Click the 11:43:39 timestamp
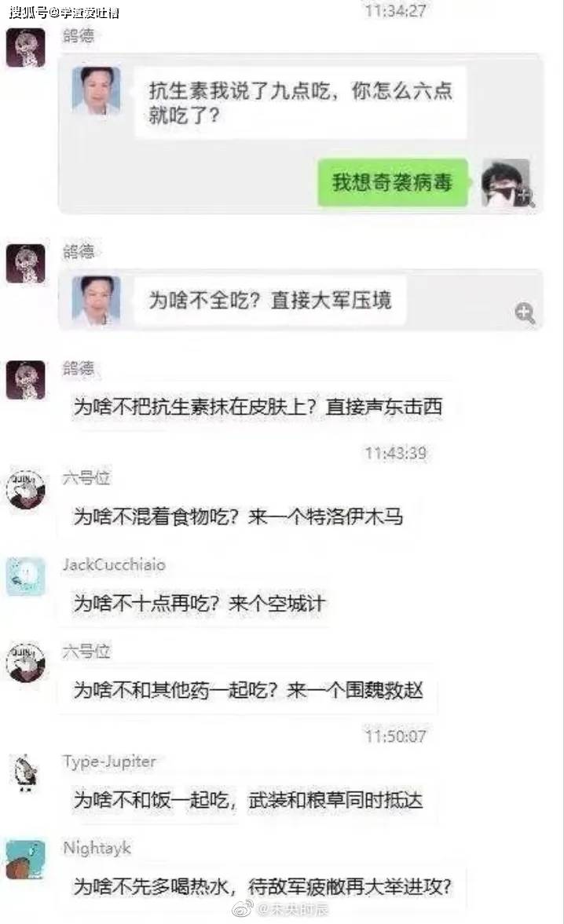This screenshot has width=564, height=924. coord(395,452)
